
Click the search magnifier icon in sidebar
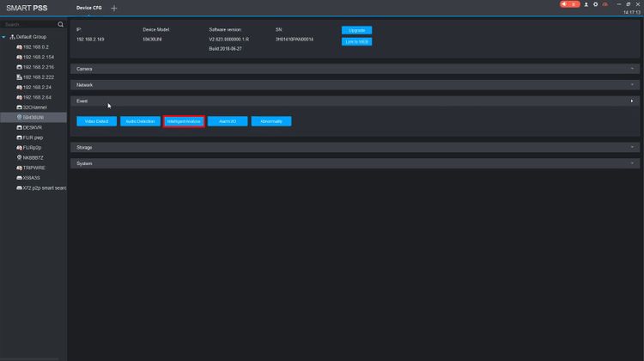click(x=61, y=24)
